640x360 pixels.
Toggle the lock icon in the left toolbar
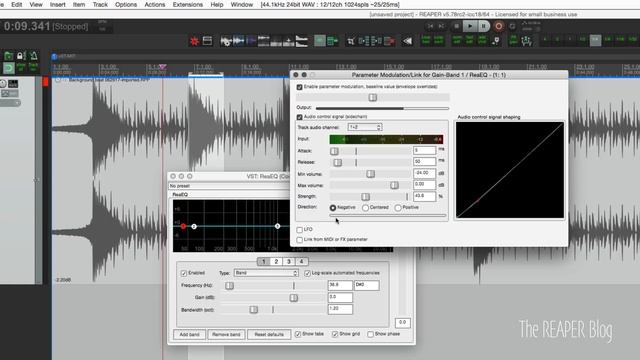click(x=21, y=56)
